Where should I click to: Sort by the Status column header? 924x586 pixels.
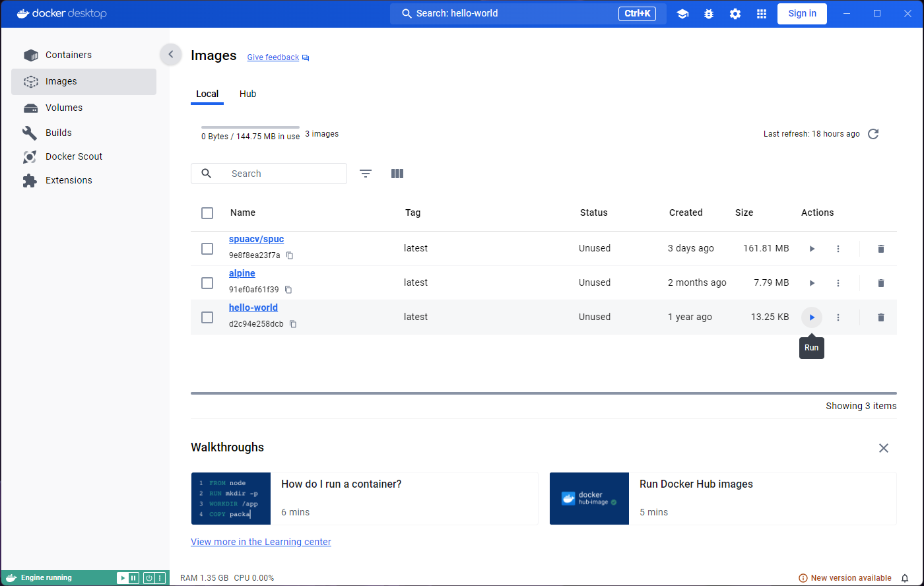click(x=593, y=212)
